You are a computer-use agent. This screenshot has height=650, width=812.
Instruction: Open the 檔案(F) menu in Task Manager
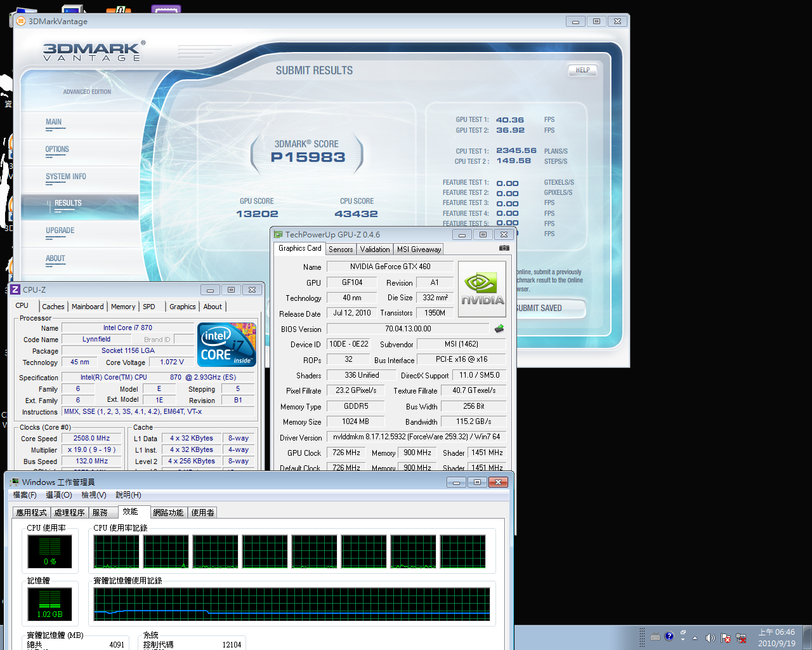pos(25,495)
